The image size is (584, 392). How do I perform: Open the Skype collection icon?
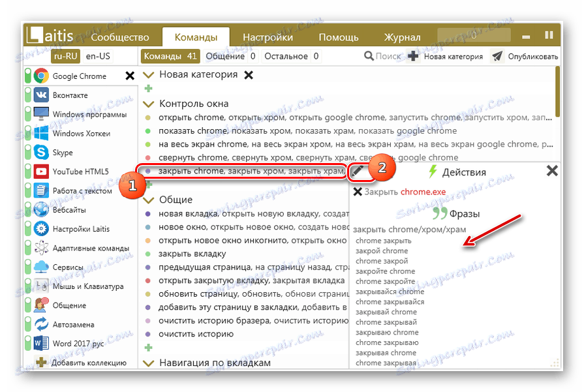coord(41,152)
